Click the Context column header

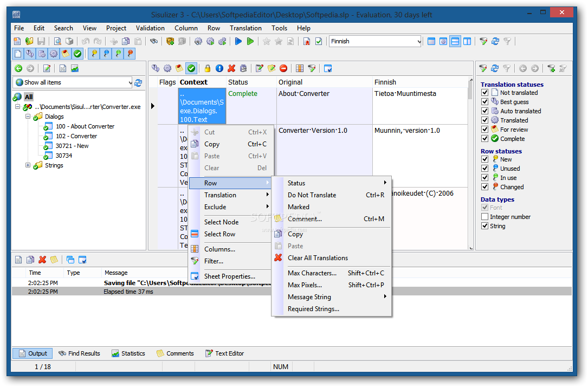(202, 82)
